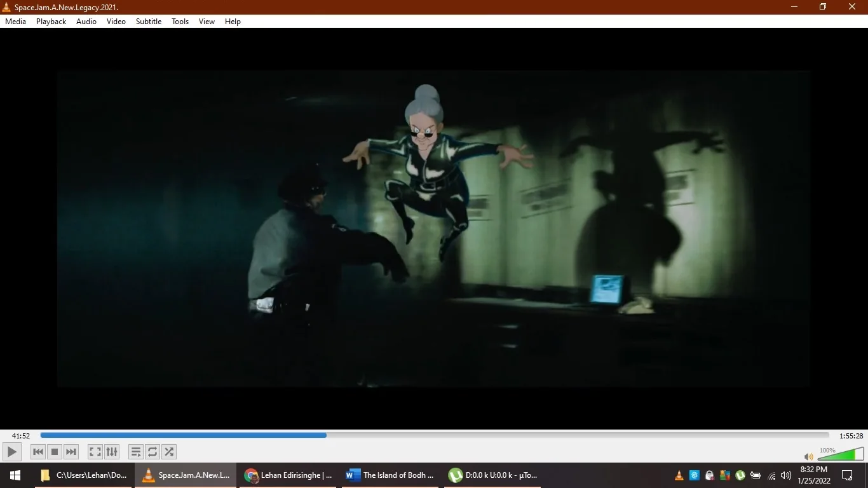The height and width of the screenshot is (488, 868).
Task: Open the Audio menu
Action: [x=86, y=22]
